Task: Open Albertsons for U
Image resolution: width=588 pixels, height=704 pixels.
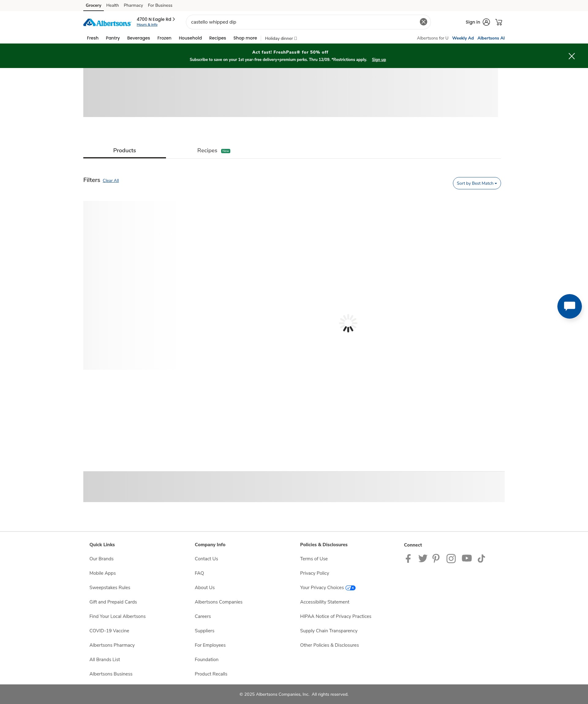Action: click(432, 38)
